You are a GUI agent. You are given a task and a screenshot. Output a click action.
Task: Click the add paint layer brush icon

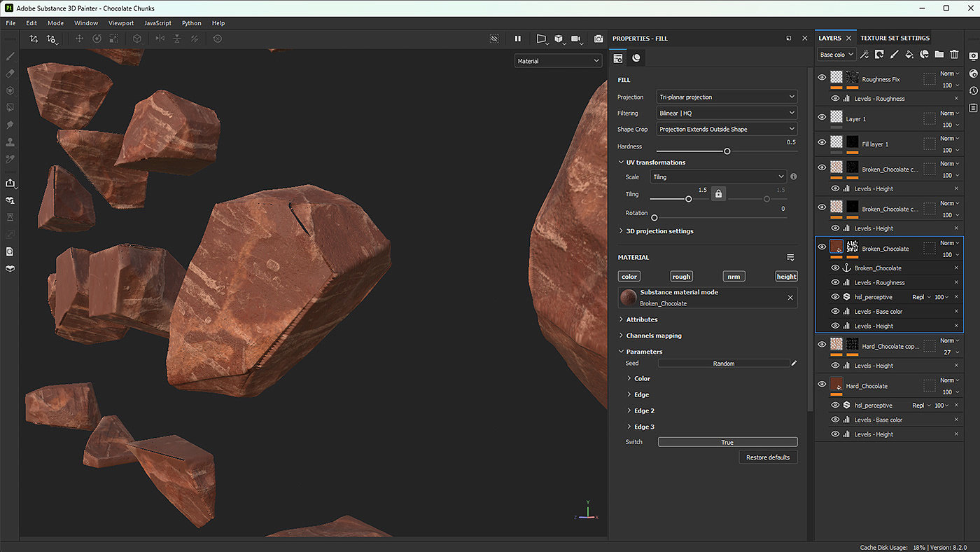tap(894, 55)
